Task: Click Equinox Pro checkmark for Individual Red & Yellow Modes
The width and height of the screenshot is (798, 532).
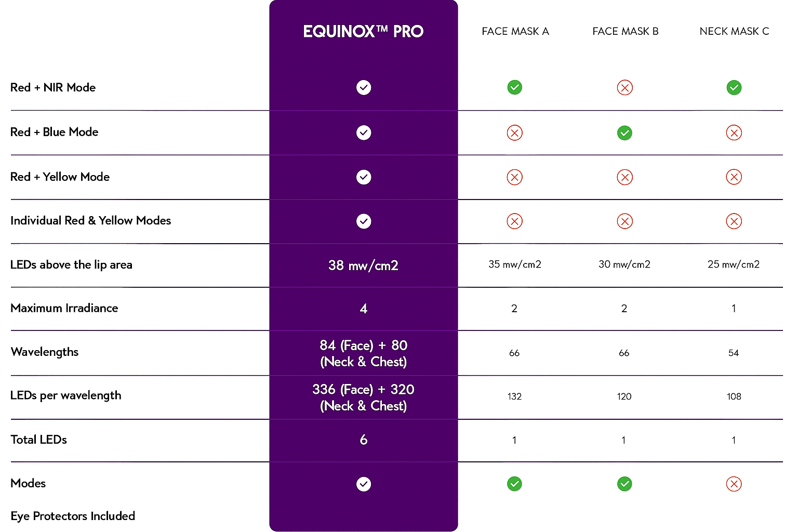Action: 364,221
